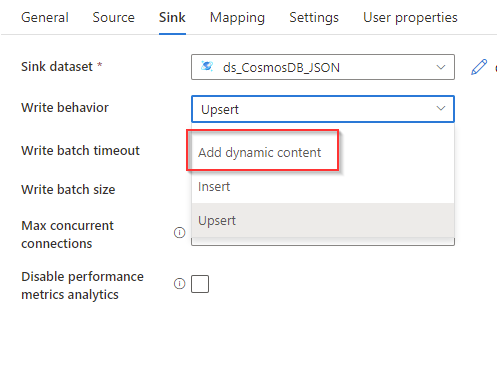Screen dimensions: 497x365
Task: Click the Write behavior field showing Upsert
Action: [323, 109]
